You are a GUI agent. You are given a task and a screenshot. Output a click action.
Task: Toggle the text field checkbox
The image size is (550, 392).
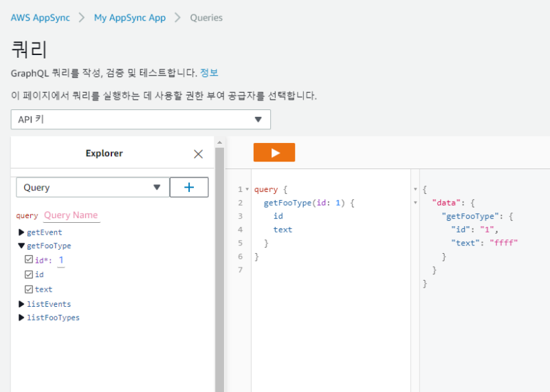[x=28, y=290]
